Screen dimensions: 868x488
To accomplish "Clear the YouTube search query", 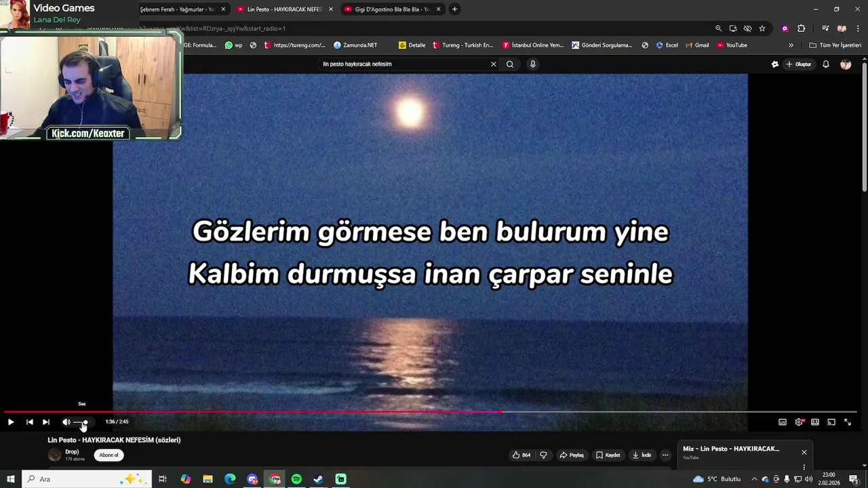I will coord(494,64).
